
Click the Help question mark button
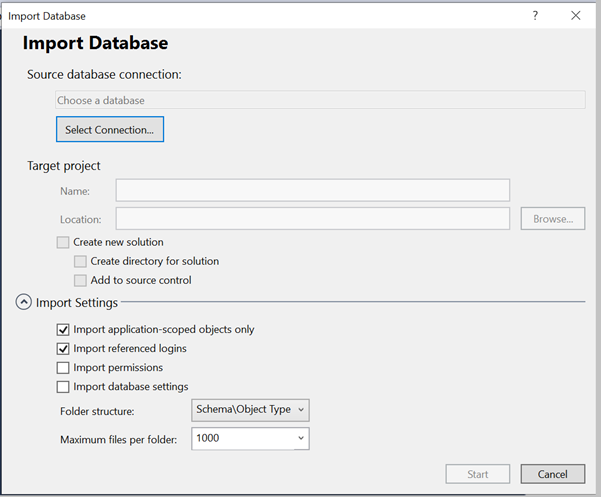(x=535, y=16)
